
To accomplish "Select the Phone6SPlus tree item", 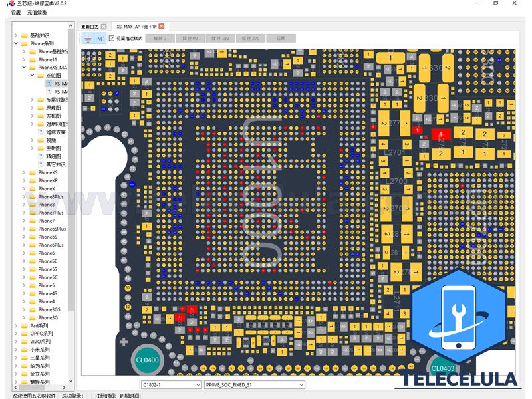I will click(52, 229).
